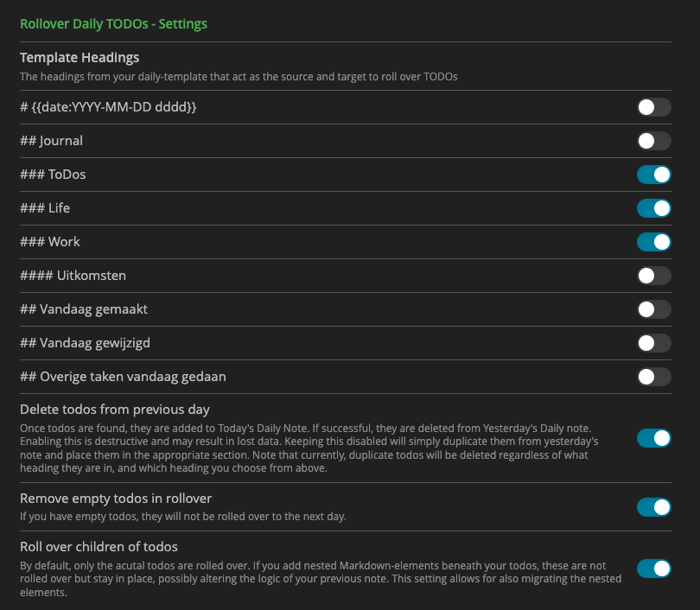Turn off the '### Work' heading toggle

[654, 242]
